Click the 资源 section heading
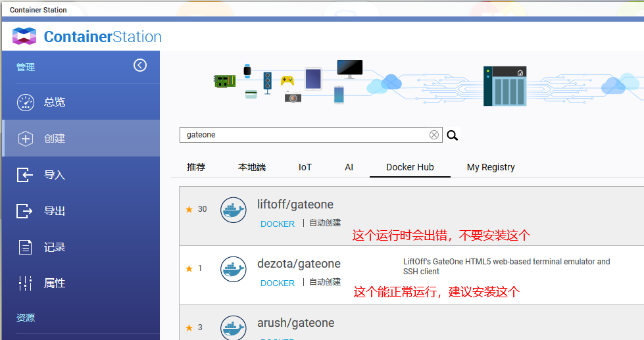Viewport: 644px width, 340px height. pyautogui.click(x=26, y=318)
